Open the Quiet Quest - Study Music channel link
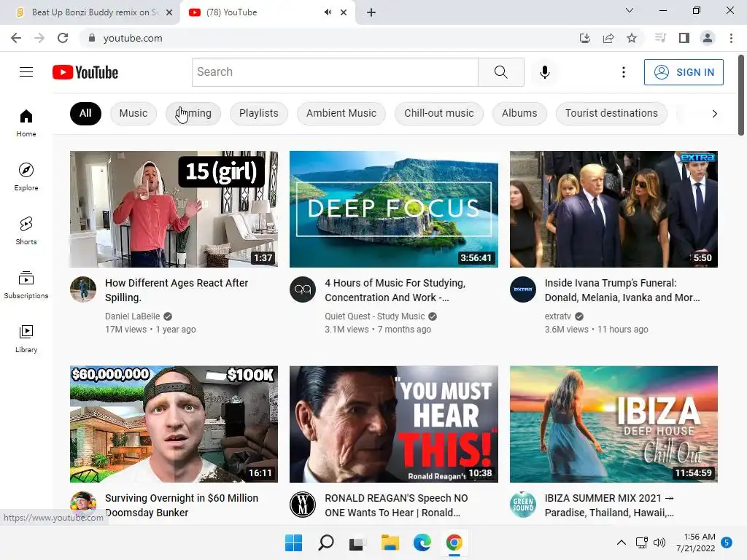Screen dimensions: 747x560 tap(374, 316)
